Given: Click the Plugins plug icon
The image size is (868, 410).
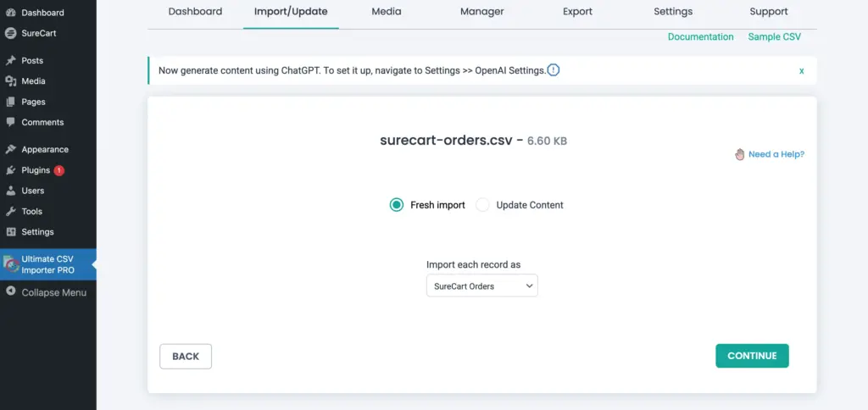Looking at the screenshot, I should (10, 170).
